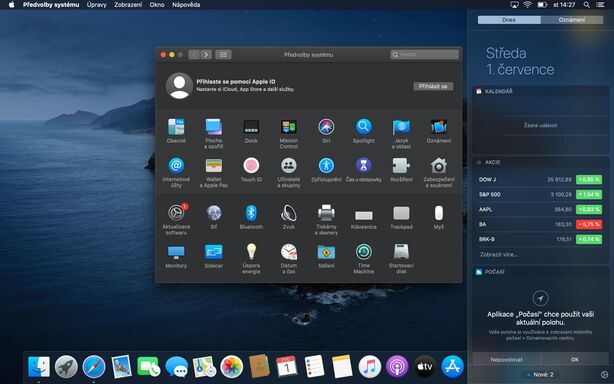
Task: Open the Okno menu
Action: click(157, 5)
